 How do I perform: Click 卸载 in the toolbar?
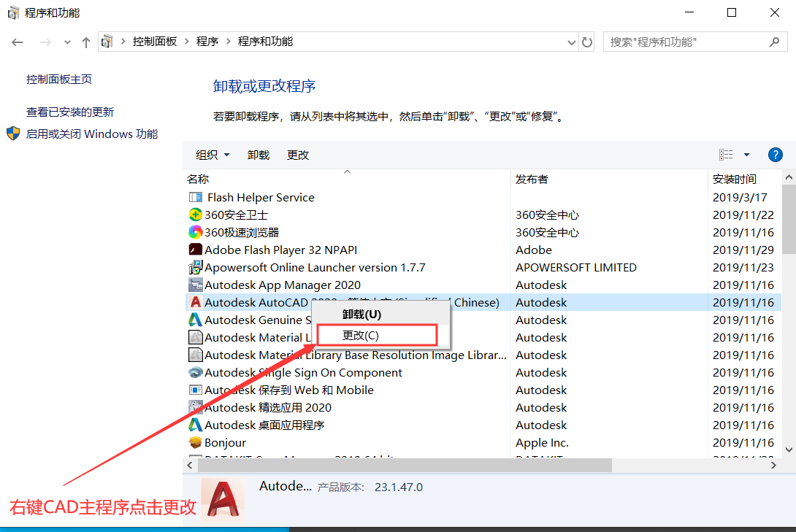[259, 155]
